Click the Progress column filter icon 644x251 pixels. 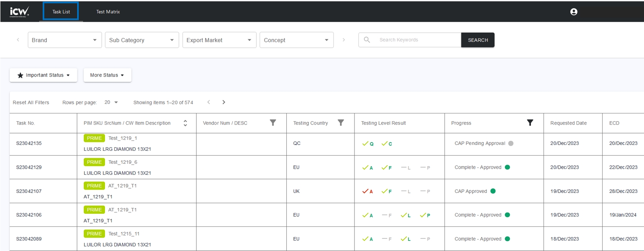coord(530,123)
